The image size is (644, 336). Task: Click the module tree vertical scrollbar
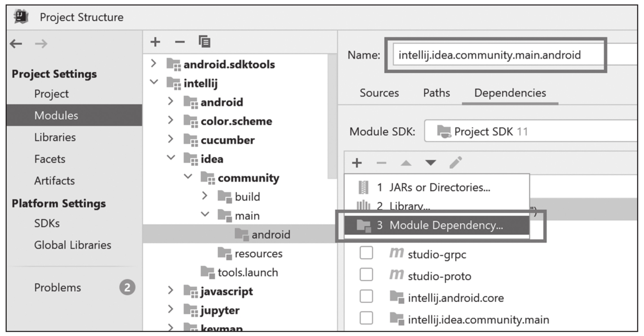coord(332,117)
